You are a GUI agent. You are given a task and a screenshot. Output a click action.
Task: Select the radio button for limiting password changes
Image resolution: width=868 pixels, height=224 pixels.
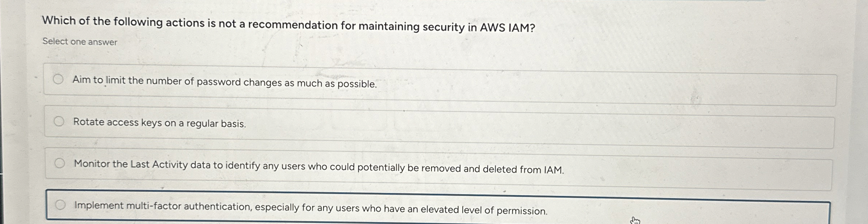coord(59,80)
